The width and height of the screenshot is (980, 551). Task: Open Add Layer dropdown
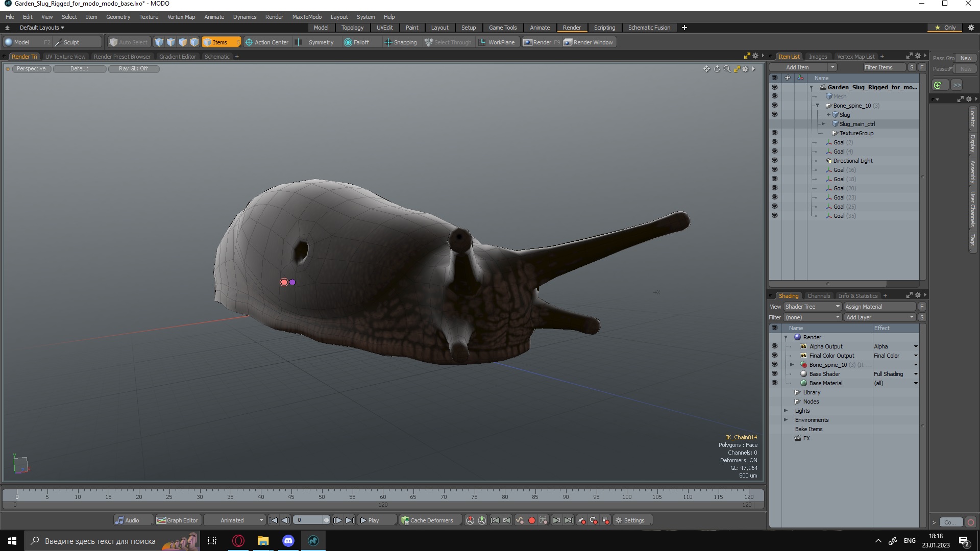coord(880,317)
